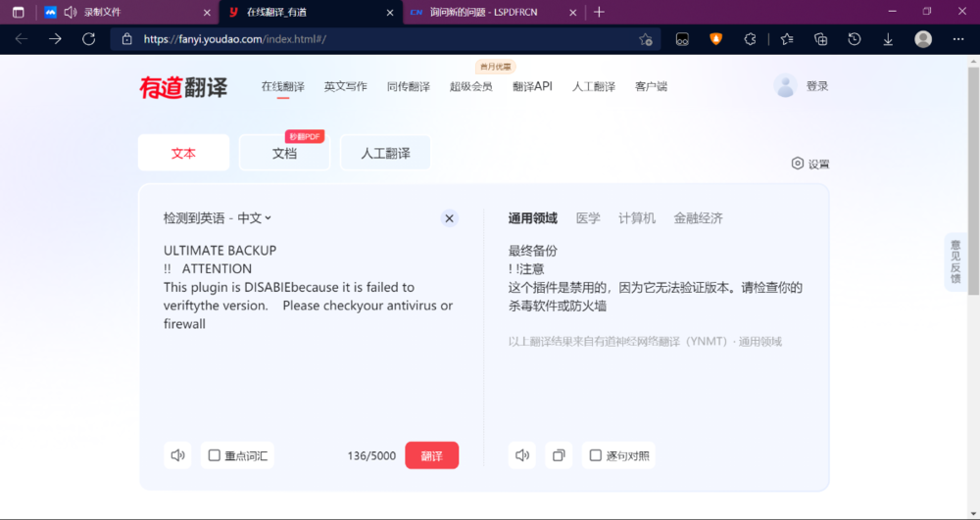Close the 在线翻译_有道 browser tab
The width and height of the screenshot is (980, 520).
click(x=390, y=13)
